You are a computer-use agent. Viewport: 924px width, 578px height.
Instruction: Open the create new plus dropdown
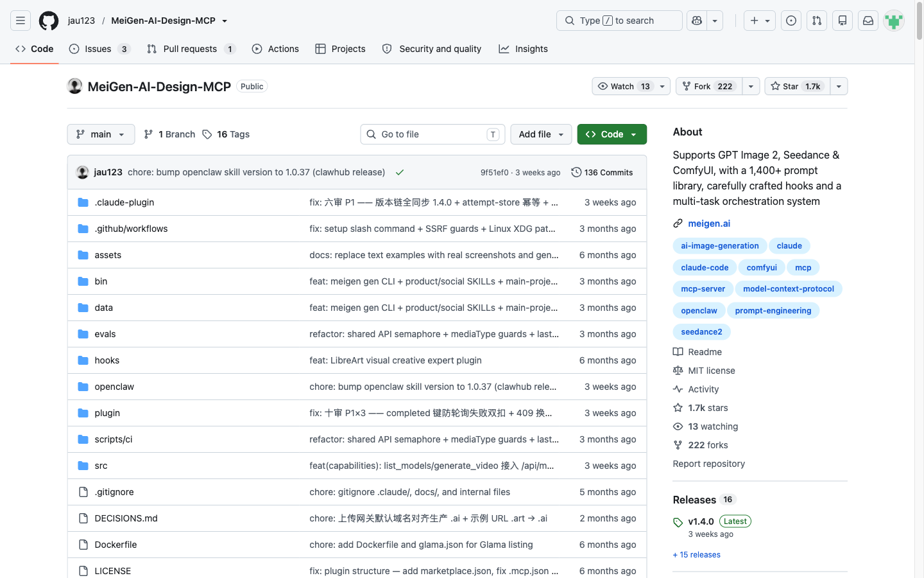pos(760,21)
